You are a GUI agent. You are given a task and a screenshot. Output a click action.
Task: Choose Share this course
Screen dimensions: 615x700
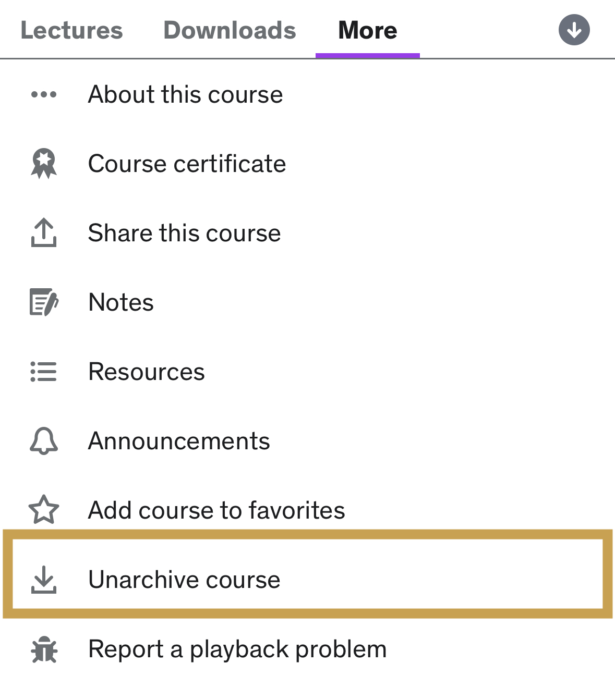(184, 232)
